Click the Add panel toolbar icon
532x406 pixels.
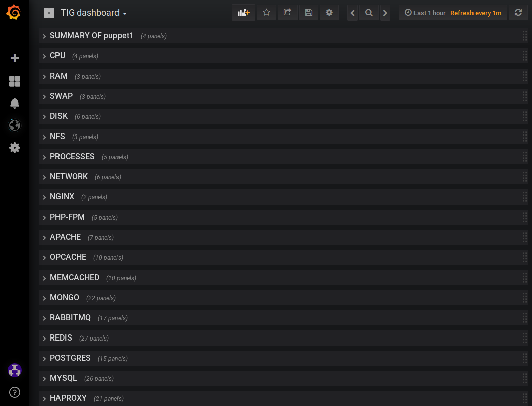(243, 13)
